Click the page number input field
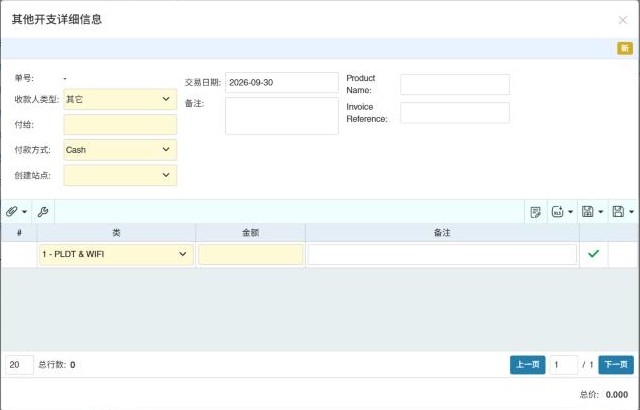This screenshot has width=640, height=410. click(564, 365)
